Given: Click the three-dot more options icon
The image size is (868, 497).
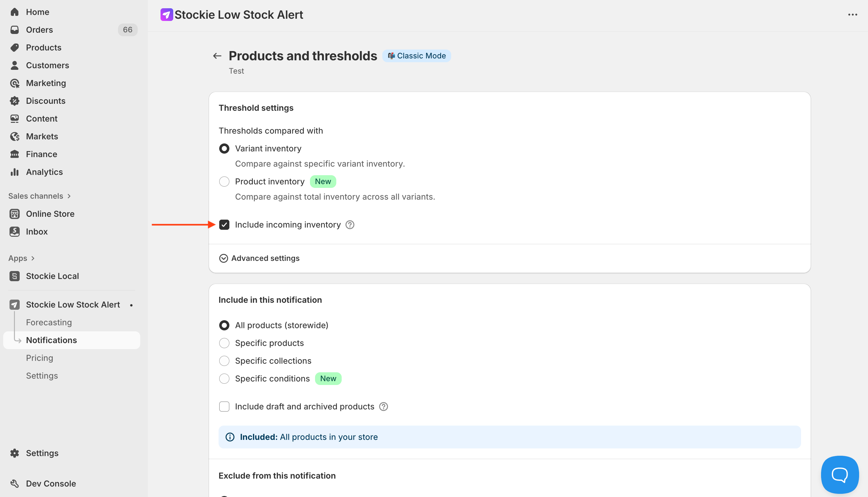Looking at the screenshot, I should pos(852,15).
